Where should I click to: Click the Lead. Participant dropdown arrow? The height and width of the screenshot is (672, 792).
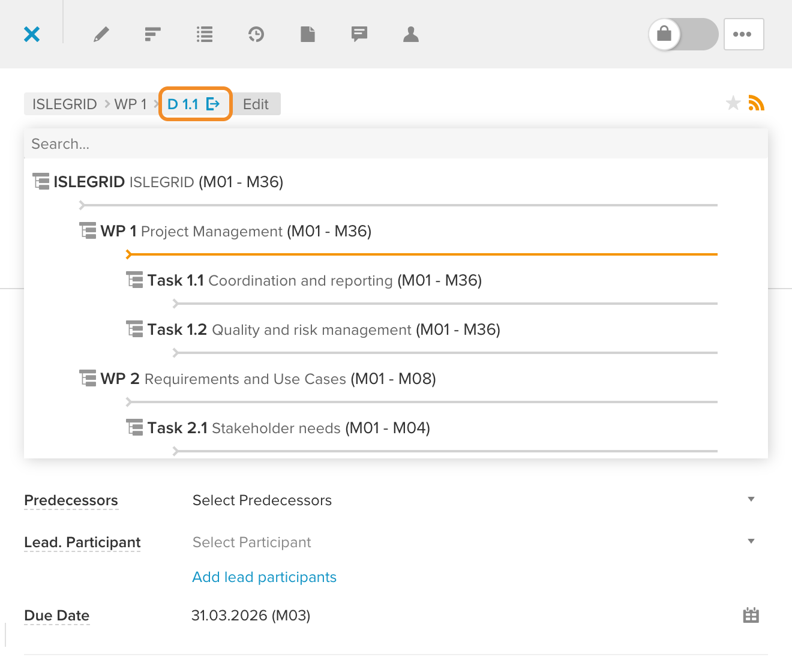tap(751, 541)
